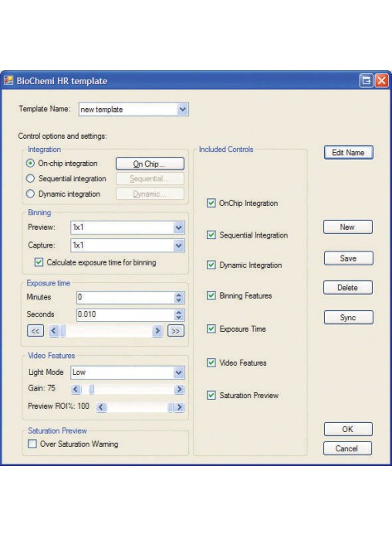Enable the Over Saturation Warning checkbox
The image size is (392, 537).
click(32, 444)
